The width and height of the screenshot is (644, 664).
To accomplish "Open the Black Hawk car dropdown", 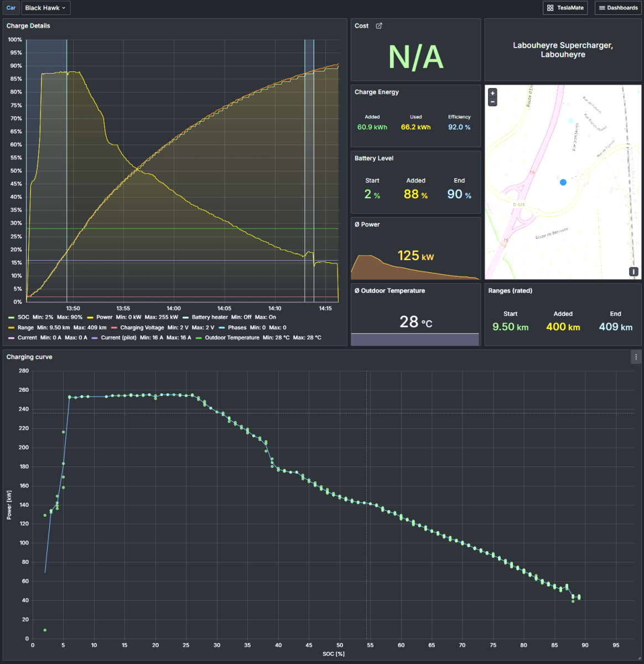I will click(46, 8).
